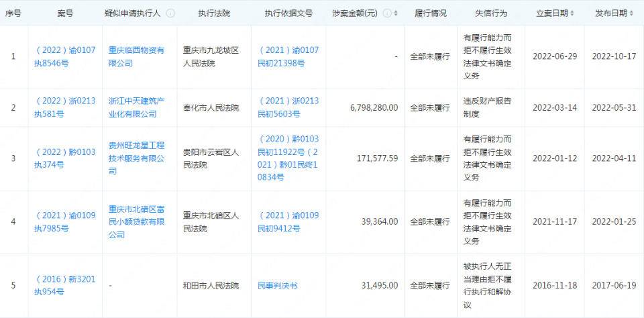Open the 民事判决书 link
This screenshot has width=644, height=318.
coord(277,286)
